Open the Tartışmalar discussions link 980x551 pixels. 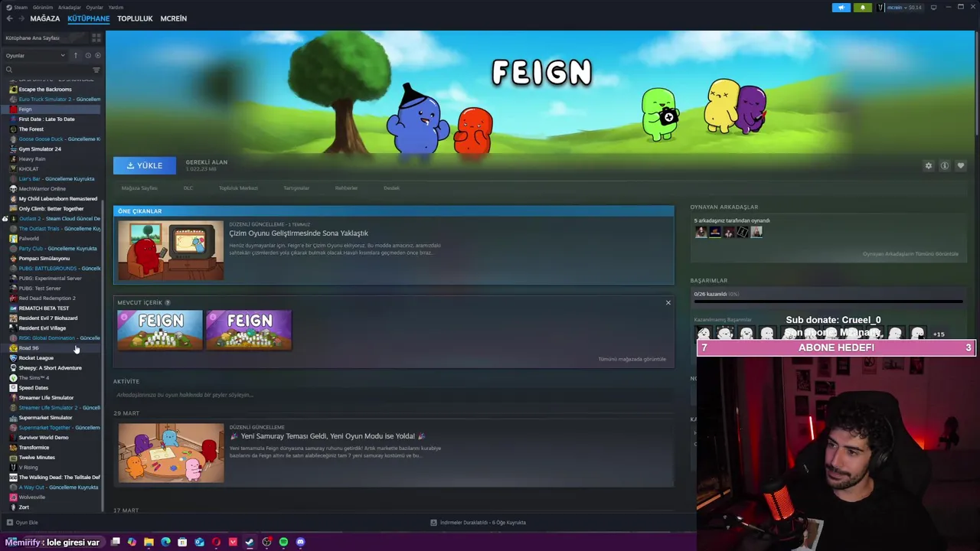[296, 188]
